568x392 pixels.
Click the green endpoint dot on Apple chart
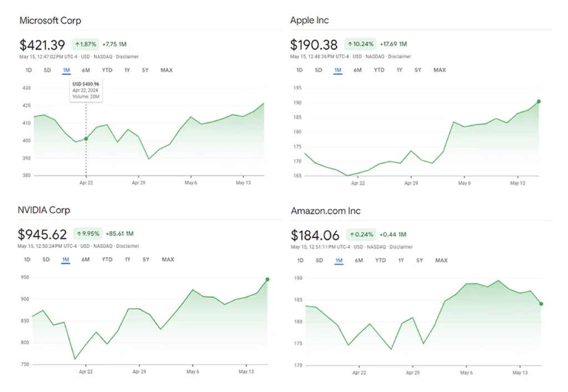pyautogui.click(x=539, y=101)
